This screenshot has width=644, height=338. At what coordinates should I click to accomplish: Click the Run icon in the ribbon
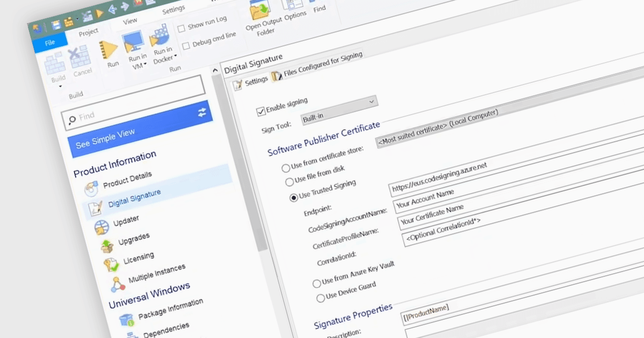[x=108, y=50]
